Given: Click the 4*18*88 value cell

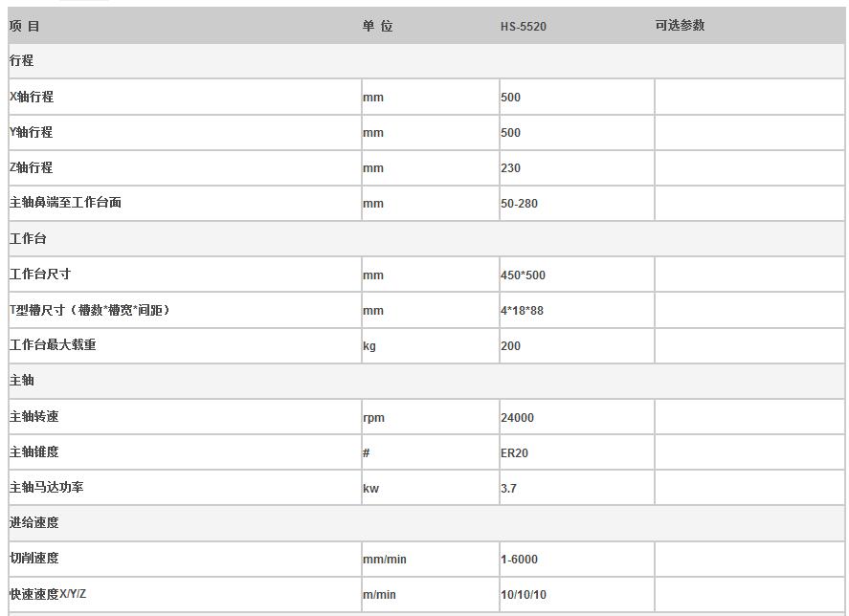Looking at the screenshot, I should (522, 311).
